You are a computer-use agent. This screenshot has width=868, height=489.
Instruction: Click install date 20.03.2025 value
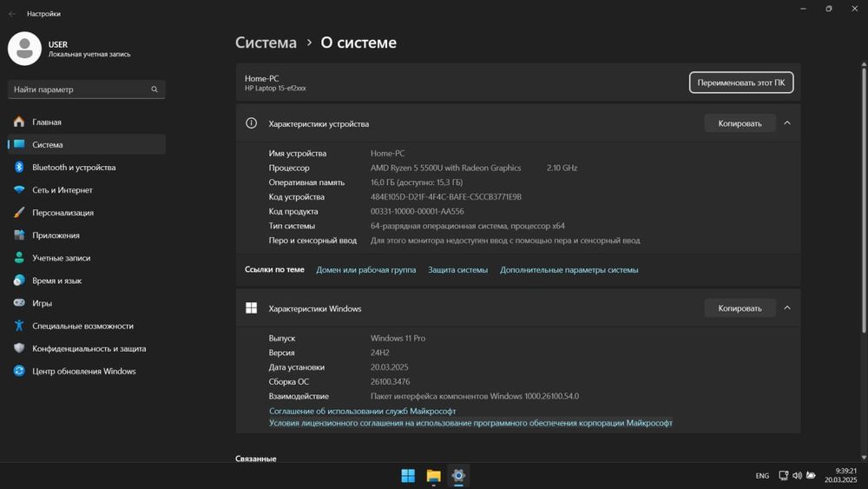point(390,367)
